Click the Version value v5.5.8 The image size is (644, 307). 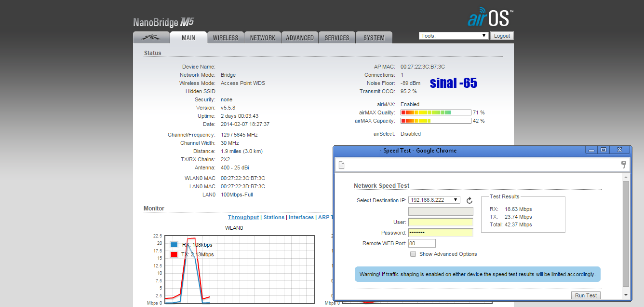coord(228,108)
